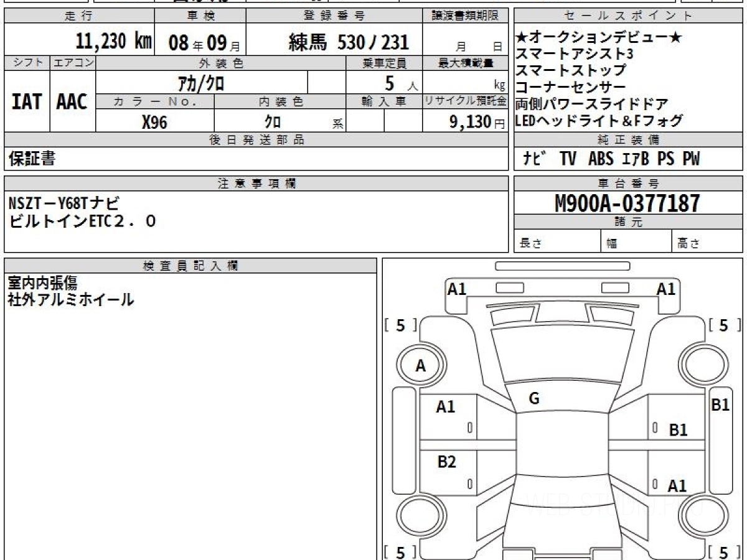Select the 高さ dimension field

707,241
